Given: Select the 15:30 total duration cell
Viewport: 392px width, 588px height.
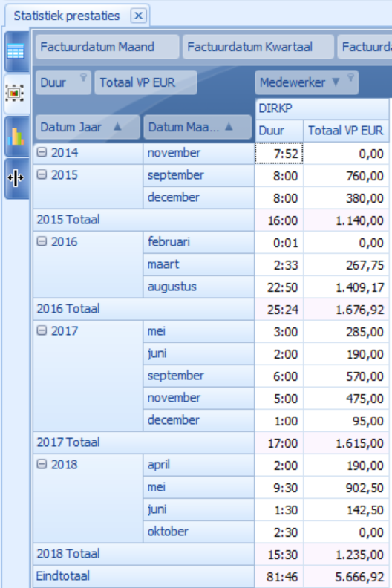Looking at the screenshot, I should [x=279, y=555].
